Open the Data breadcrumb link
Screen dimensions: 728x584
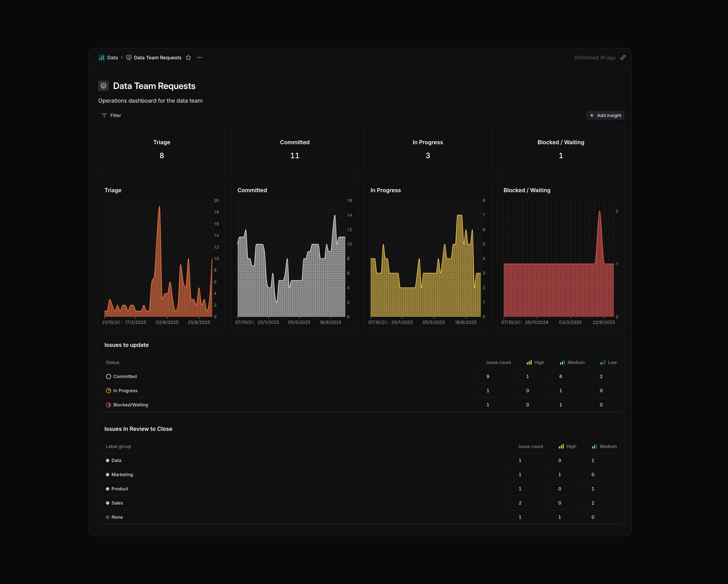pyautogui.click(x=112, y=58)
